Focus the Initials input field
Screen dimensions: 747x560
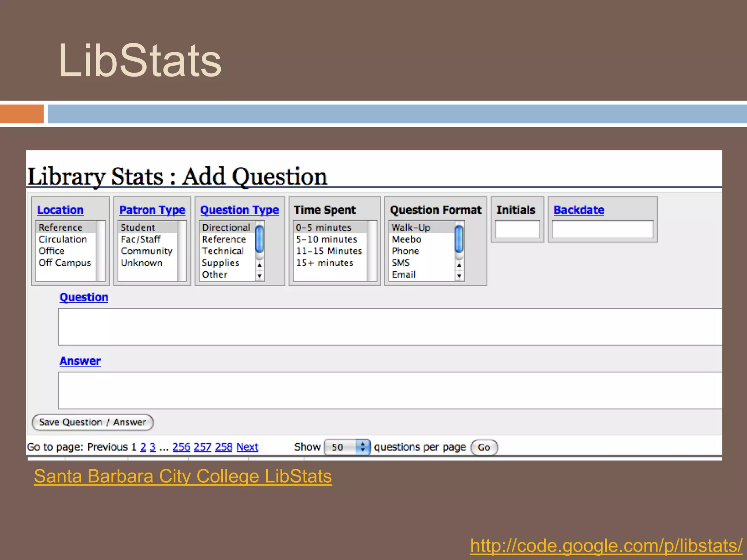click(517, 229)
